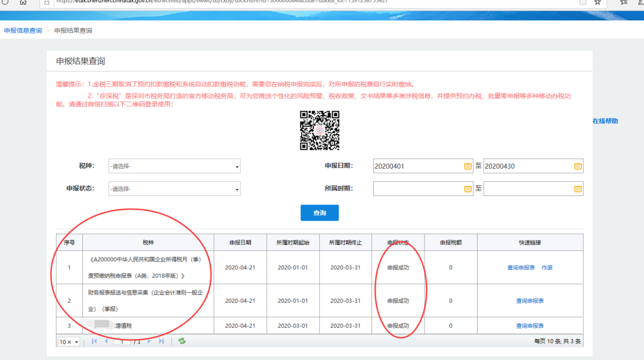Scan QR code image for @深税
The width and height of the screenshot is (644, 360).
point(320,131)
